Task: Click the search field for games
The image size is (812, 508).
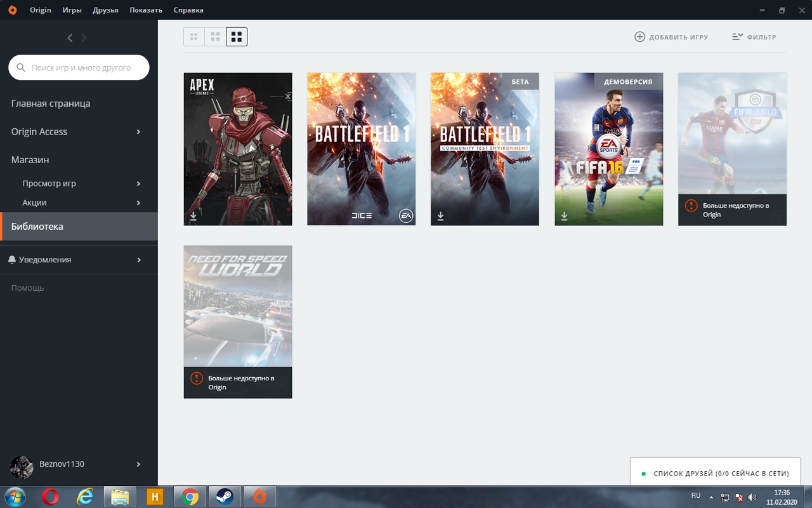Action: tap(79, 67)
